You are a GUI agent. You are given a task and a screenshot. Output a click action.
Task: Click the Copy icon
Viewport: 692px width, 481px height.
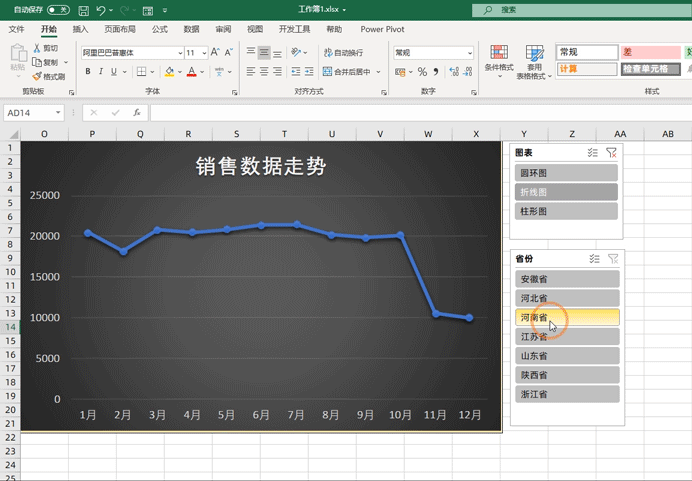(37, 62)
